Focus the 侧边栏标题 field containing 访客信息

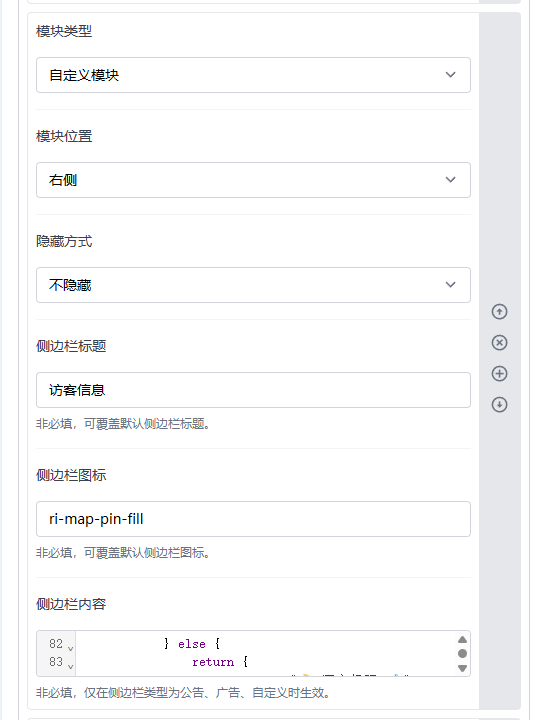click(x=253, y=390)
